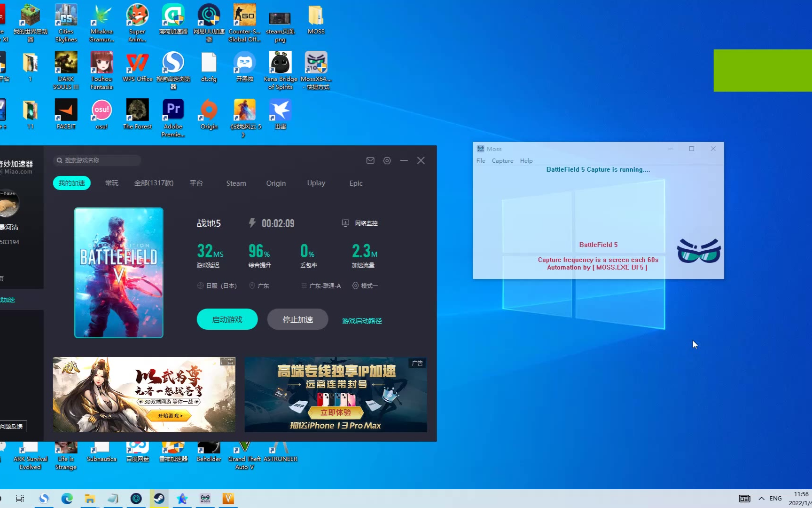Open the MOSS folder on desktop
The height and width of the screenshot is (508, 812).
tap(316, 20)
